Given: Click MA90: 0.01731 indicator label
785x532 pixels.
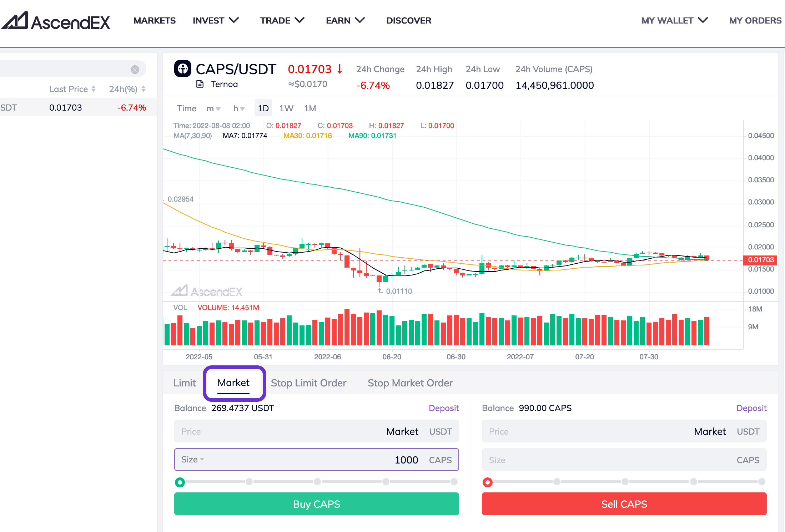Looking at the screenshot, I should coord(372,136).
